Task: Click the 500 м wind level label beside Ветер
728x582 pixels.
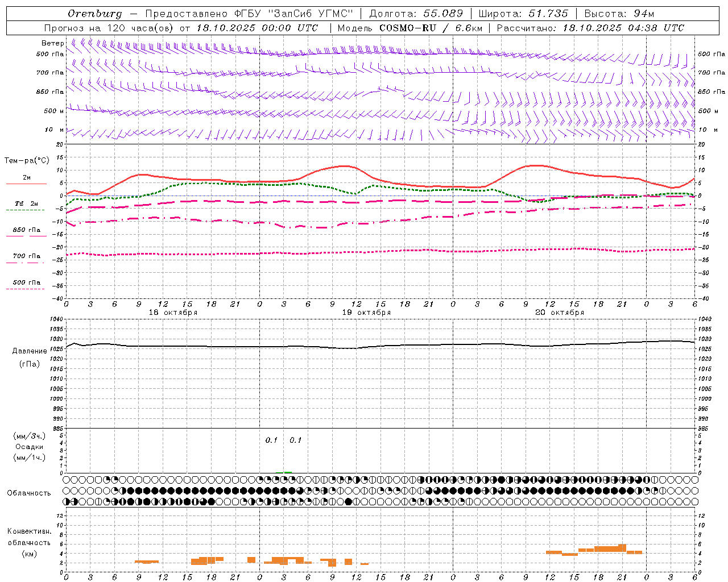Action: (x=55, y=111)
